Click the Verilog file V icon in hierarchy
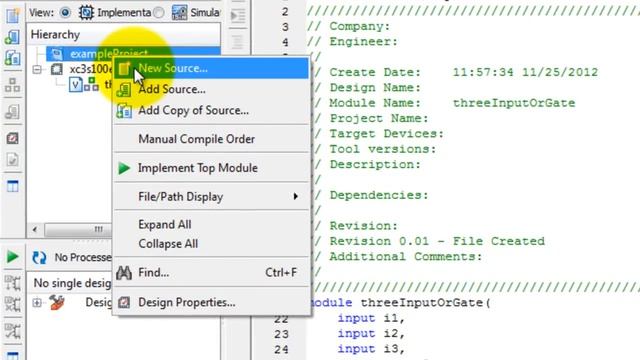640x360 pixels. 76,84
